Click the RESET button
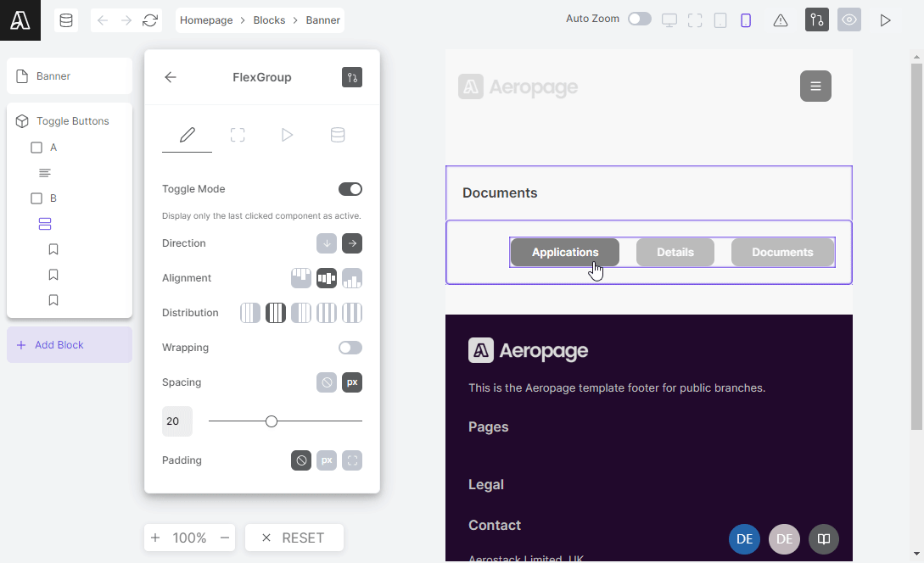The height and width of the screenshot is (563, 924). (x=294, y=538)
